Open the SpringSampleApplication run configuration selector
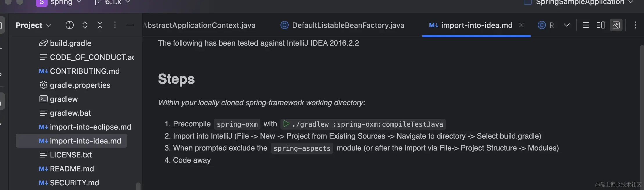 [x=580, y=2]
